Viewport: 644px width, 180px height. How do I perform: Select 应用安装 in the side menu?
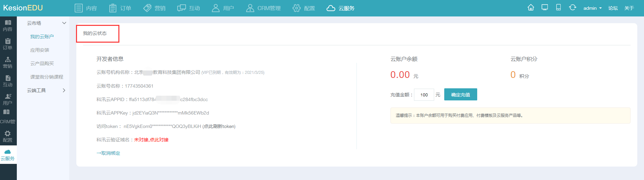(40, 50)
